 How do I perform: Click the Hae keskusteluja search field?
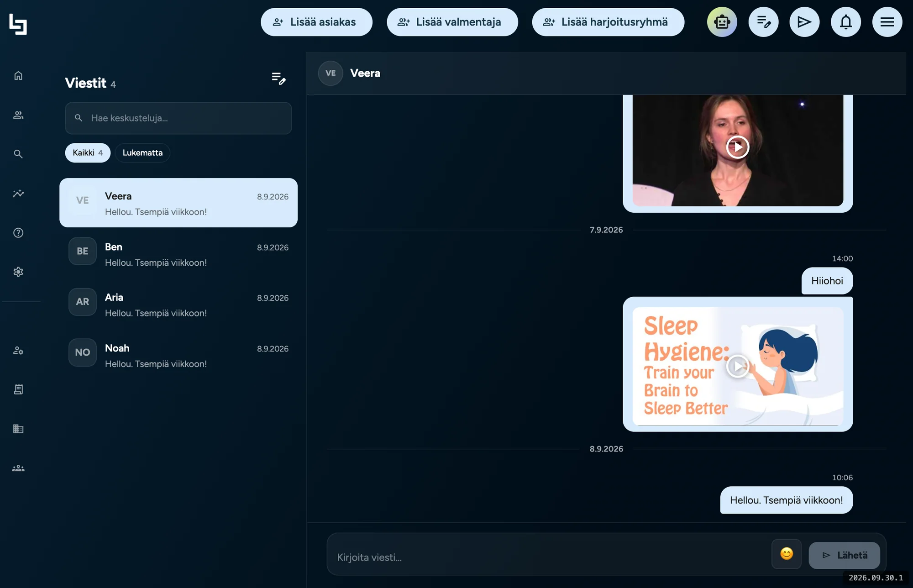178,118
